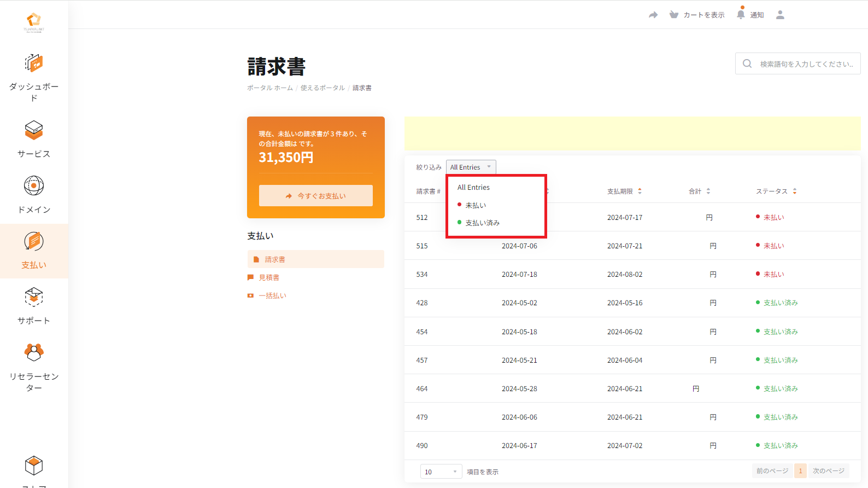
Task: Open invoice 454 row
Action: click(x=632, y=332)
